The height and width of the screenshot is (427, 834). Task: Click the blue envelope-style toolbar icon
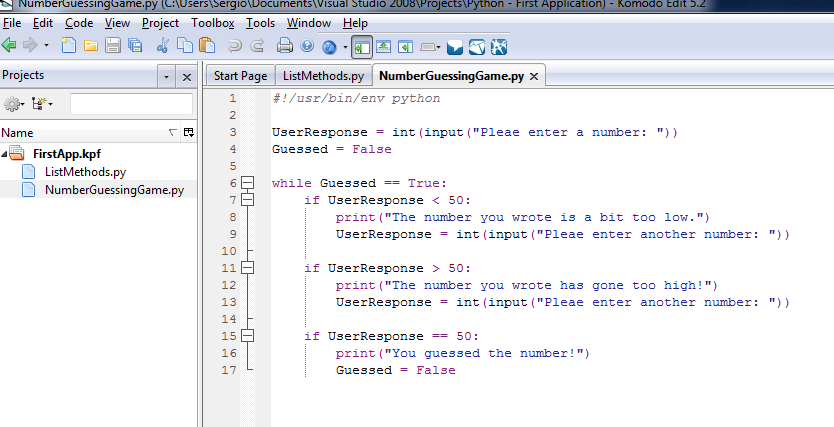pyautogui.click(x=477, y=47)
